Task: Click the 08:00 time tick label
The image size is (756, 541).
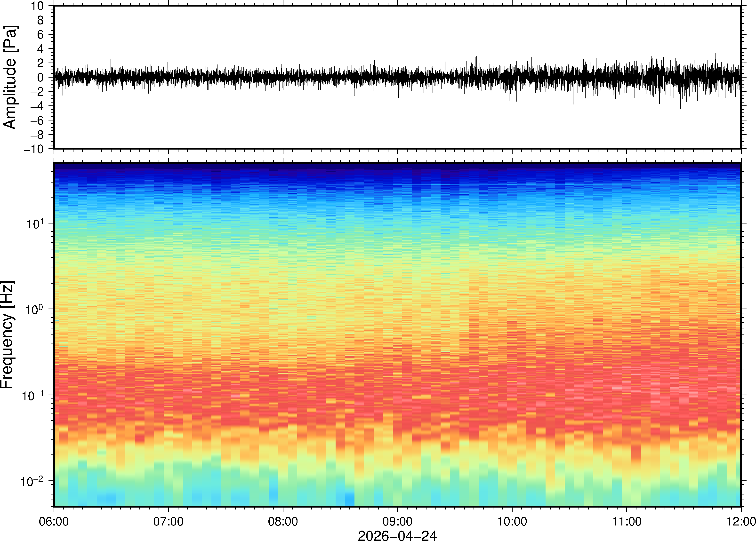Action: (283, 521)
